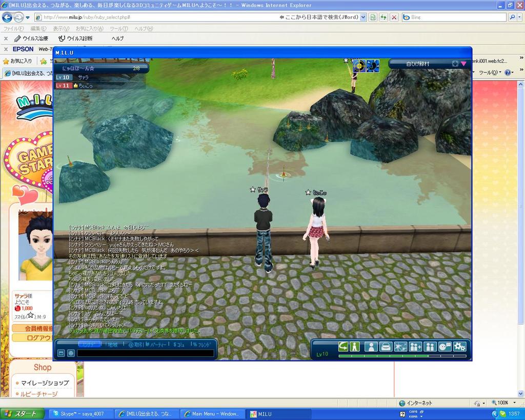525x420 pixels.
Task: Open the gear settings icon in game toolbar
Action: coord(460,347)
